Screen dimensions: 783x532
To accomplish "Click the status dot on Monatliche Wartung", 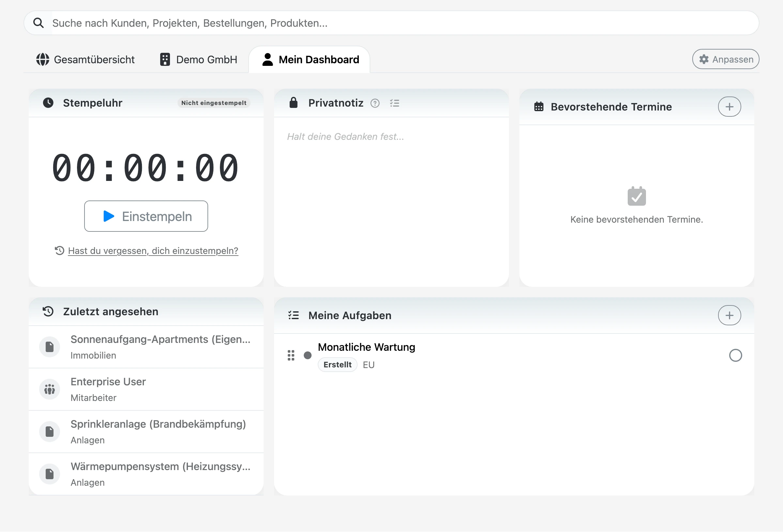I will coord(308,356).
